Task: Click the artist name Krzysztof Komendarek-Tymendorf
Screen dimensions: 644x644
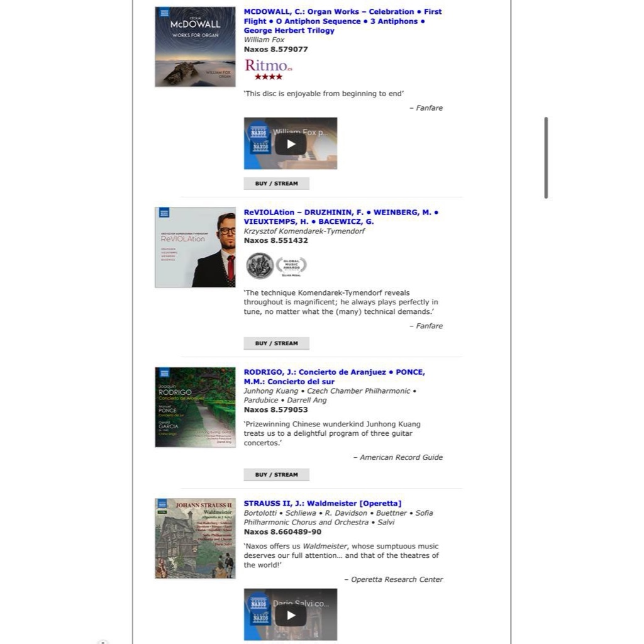Action: click(304, 231)
